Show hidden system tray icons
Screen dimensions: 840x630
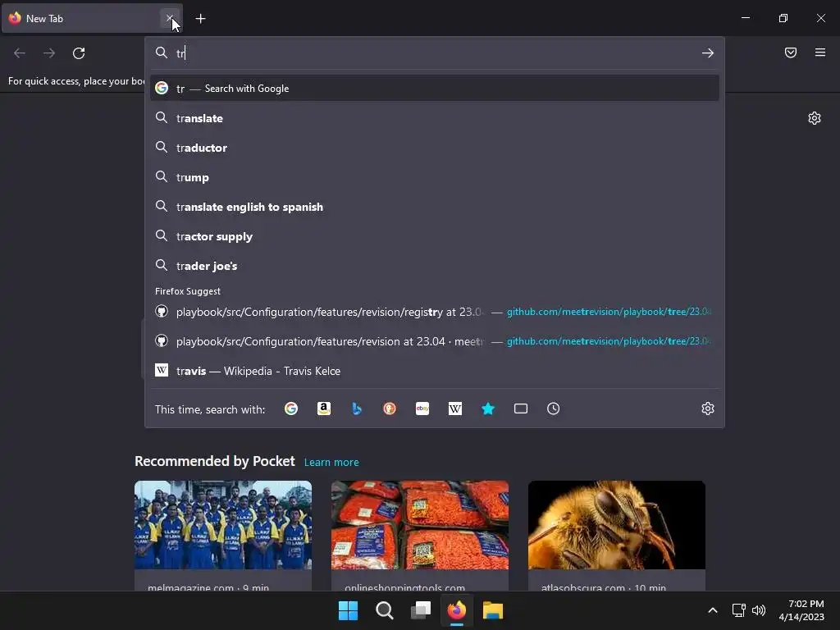click(713, 610)
